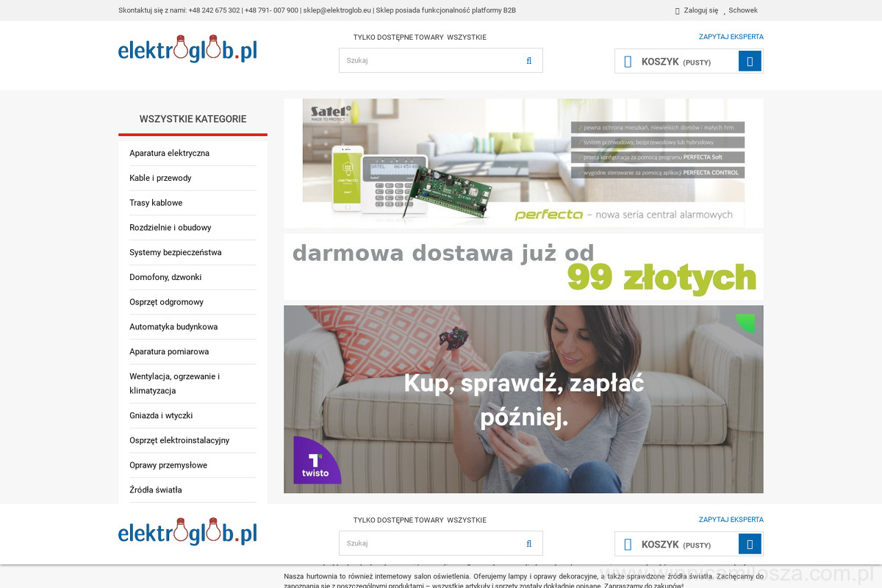Select the 'Tylko dostępne towary' filter in top header
This screenshot has width=882, height=588.
[398, 37]
